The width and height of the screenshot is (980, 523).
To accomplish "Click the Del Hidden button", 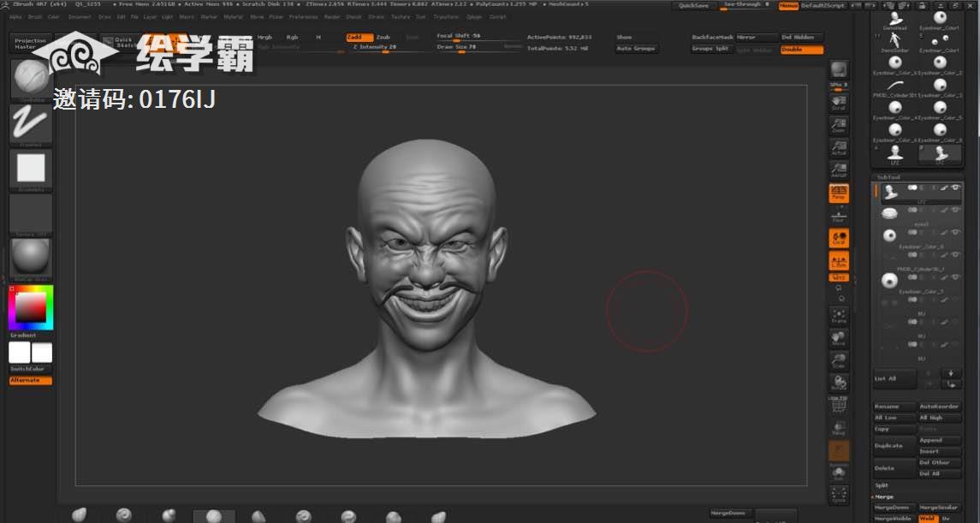I will coord(801,38).
